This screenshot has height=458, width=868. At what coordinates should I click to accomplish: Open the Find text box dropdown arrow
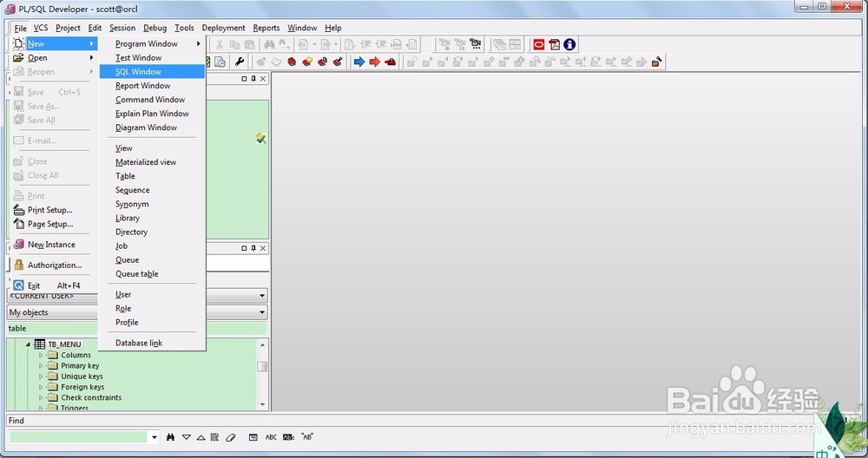[154, 437]
